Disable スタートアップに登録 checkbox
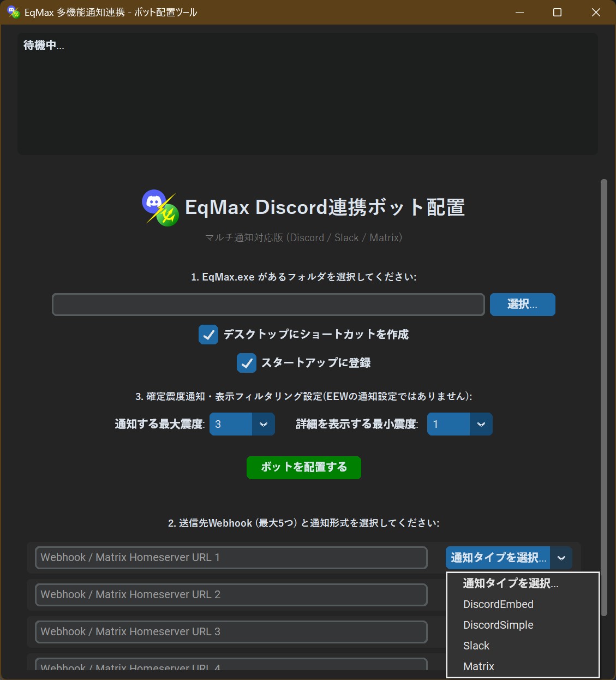This screenshot has height=680, width=616. click(246, 363)
